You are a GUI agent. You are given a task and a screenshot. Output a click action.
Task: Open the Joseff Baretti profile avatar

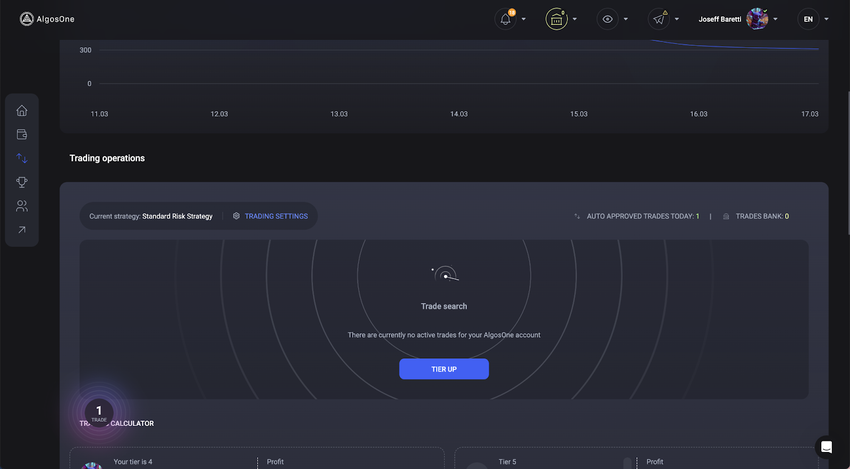(x=757, y=19)
